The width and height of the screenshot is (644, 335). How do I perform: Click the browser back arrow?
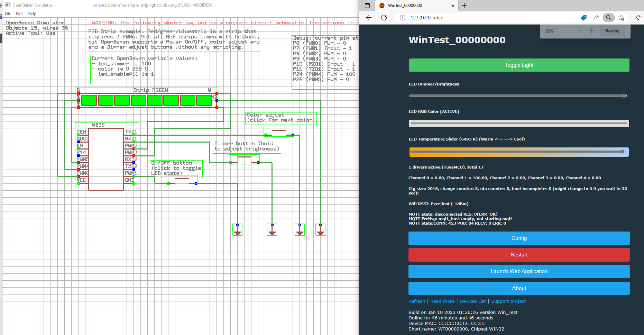point(369,18)
